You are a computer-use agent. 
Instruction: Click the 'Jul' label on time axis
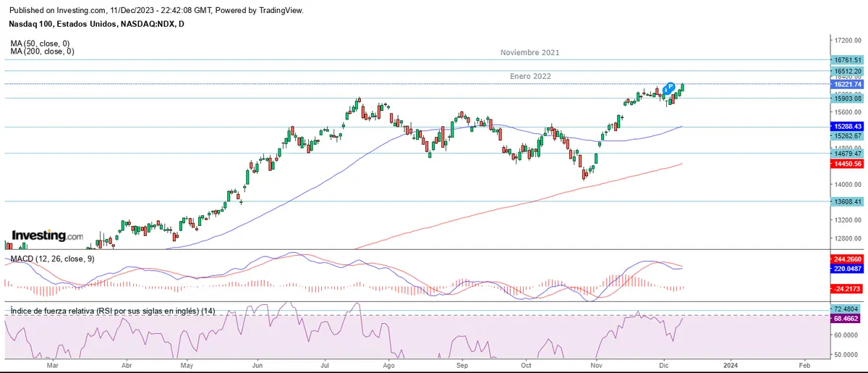325,367
